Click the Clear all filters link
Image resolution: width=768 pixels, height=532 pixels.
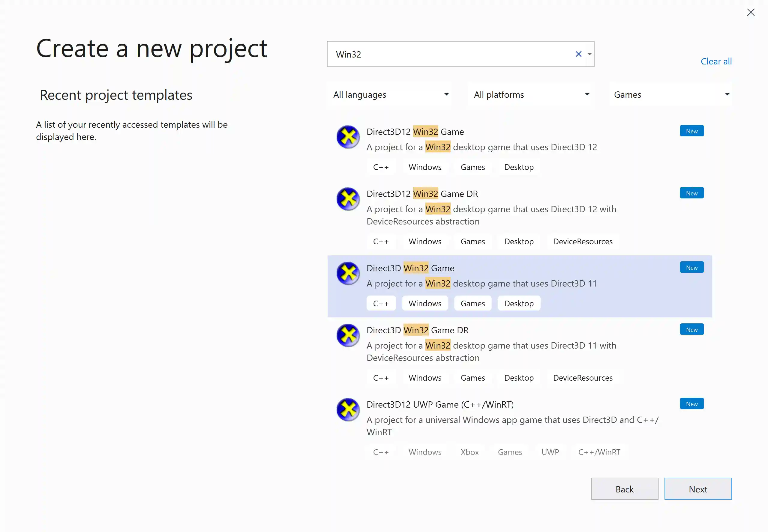tap(716, 61)
